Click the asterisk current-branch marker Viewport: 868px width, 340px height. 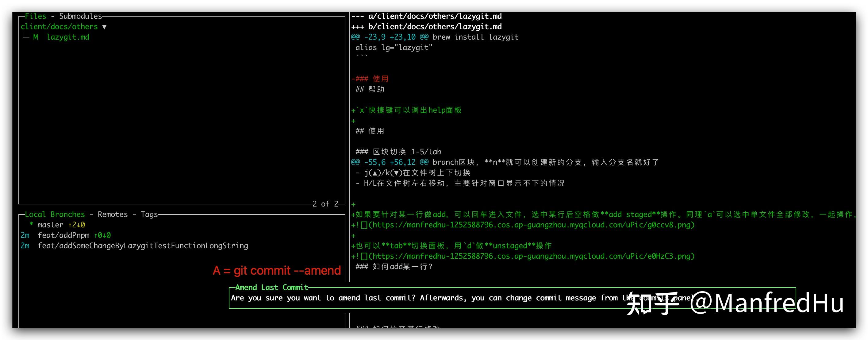click(x=31, y=225)
